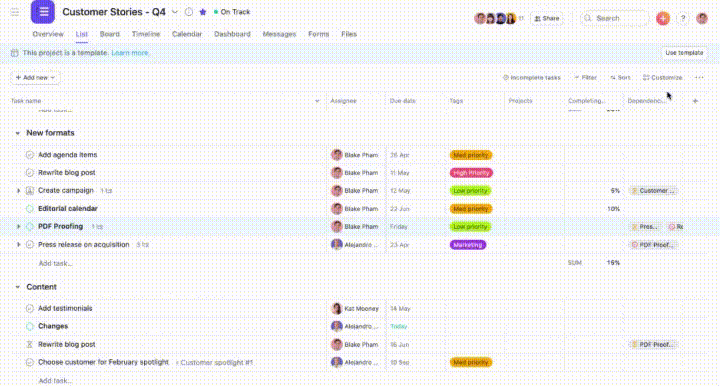The image size is (720, 386).
Task: Mark Press release on acquisition complete
Action: (29, 244)
